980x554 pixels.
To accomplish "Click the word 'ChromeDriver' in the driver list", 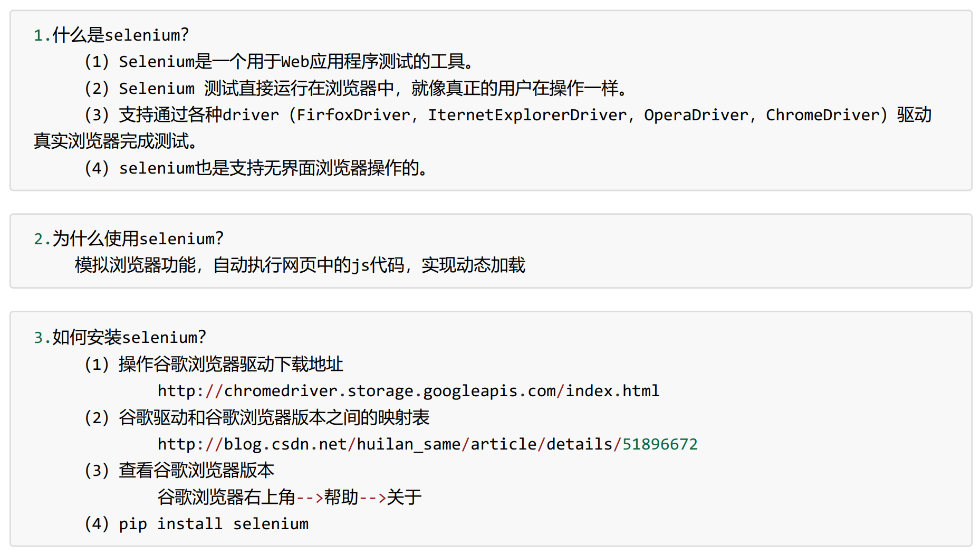I will [822, 115].
